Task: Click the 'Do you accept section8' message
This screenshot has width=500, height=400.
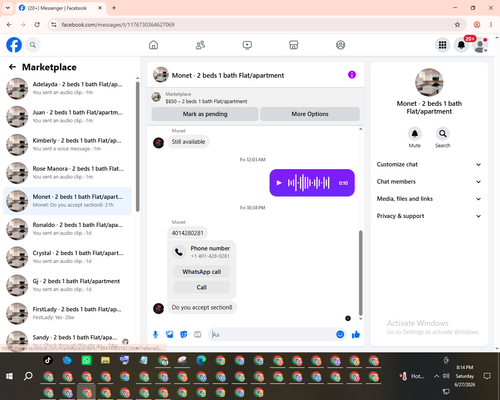Action: click(x=202, y=307)
